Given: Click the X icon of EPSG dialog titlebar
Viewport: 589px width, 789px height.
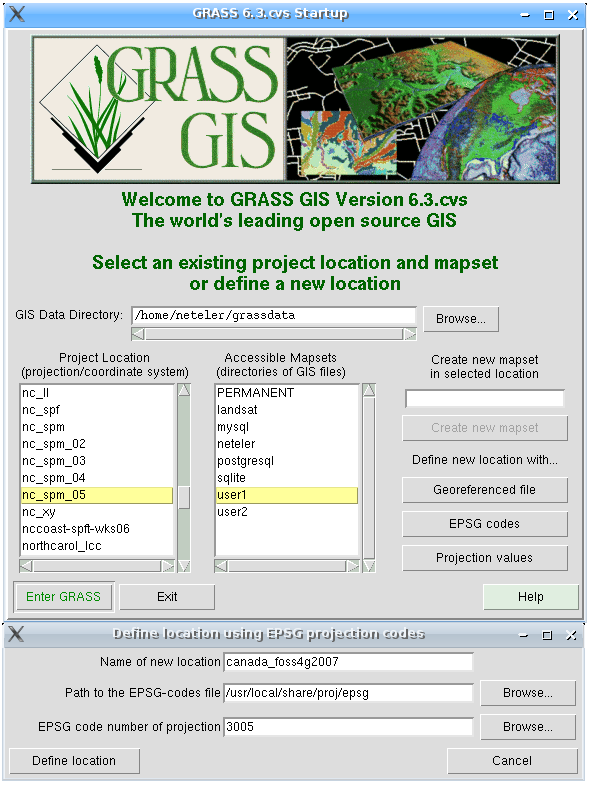Looking at the screenshot, I should pyautogui.click(x=16, y=635).
